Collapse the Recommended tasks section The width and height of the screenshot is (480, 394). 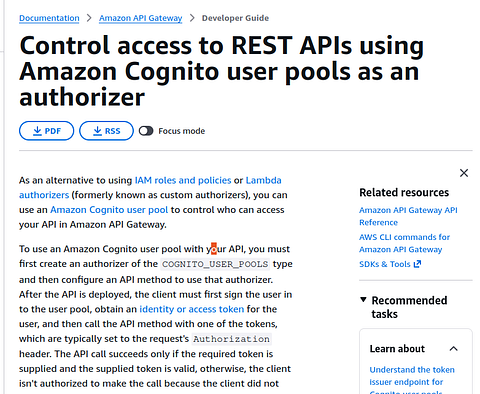tap(363, 300)
